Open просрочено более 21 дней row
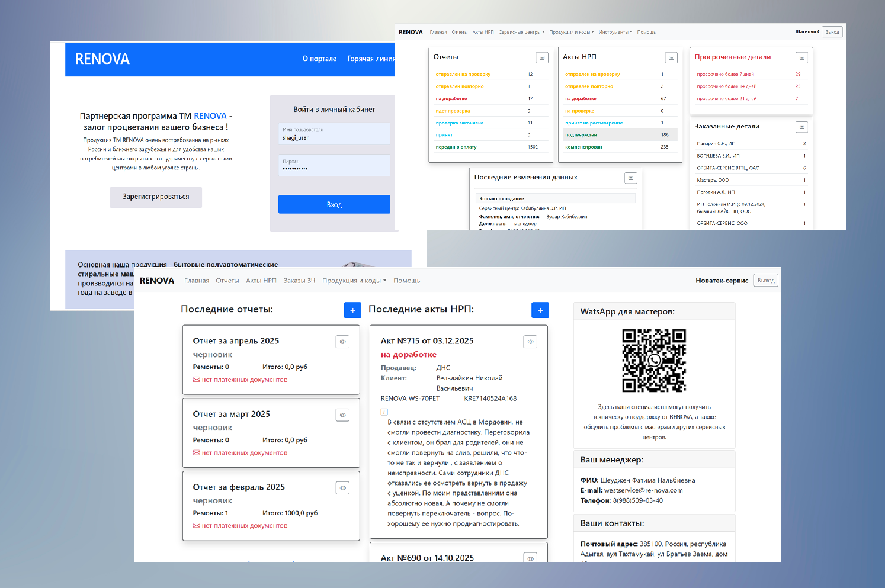This screenshot has height=588, width=885. pos(751,99)
